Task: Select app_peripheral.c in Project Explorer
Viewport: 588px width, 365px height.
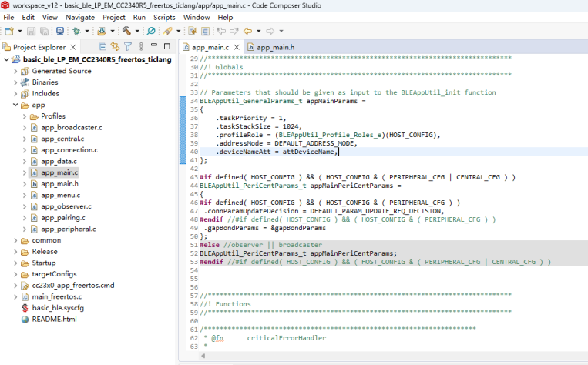Action: (68, 229)
